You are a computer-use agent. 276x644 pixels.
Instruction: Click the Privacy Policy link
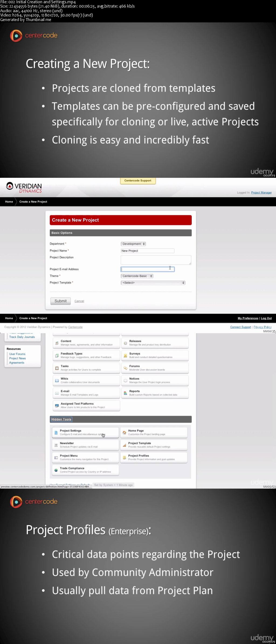tap(263, 327)
